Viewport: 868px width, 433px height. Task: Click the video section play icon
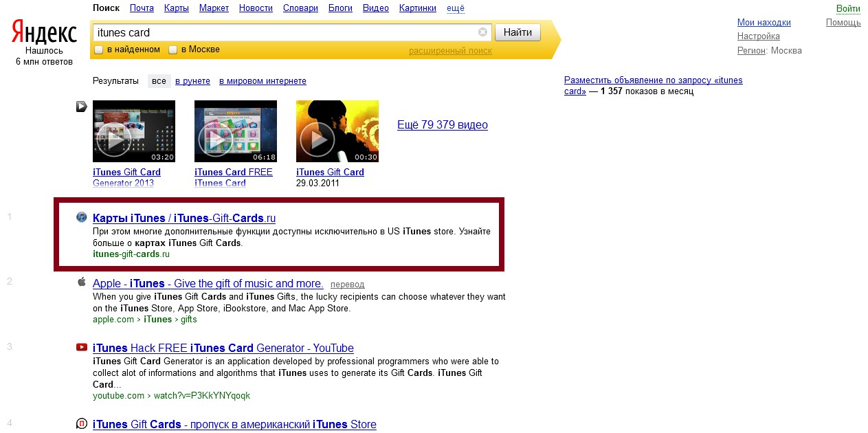point(81,107)
